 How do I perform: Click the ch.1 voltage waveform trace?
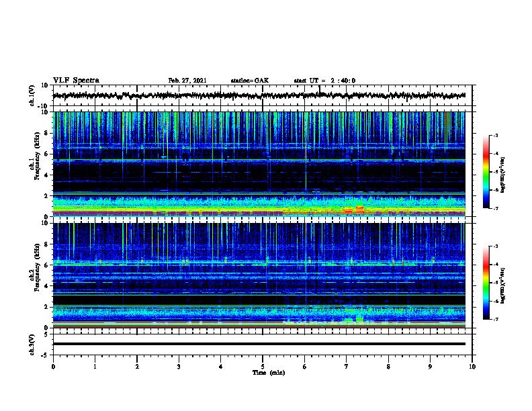tap(259, 95)
